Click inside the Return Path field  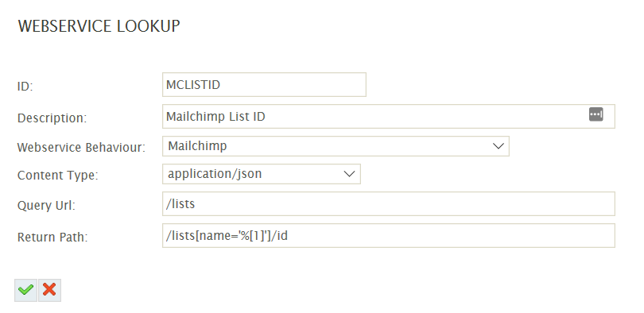389,235
